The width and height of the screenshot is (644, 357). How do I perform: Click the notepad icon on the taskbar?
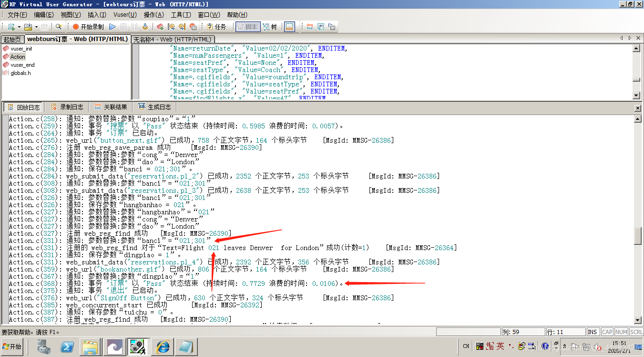(185, 346)
